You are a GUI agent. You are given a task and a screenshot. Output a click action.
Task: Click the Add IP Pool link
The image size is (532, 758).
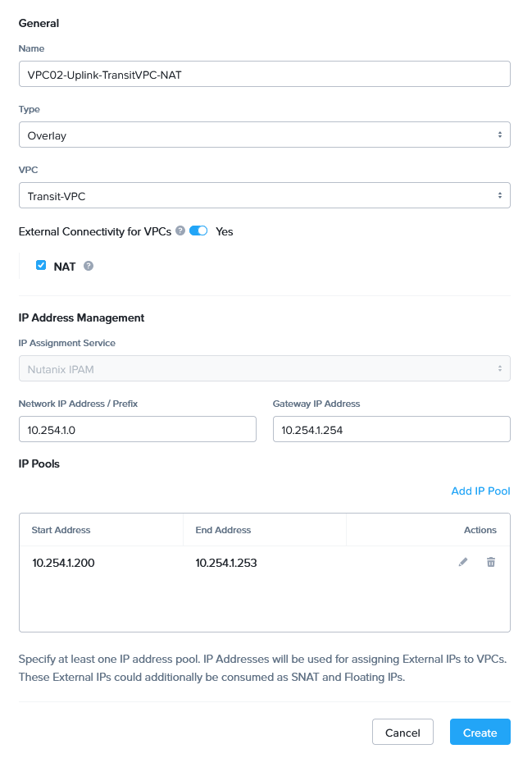pos(480,491)
